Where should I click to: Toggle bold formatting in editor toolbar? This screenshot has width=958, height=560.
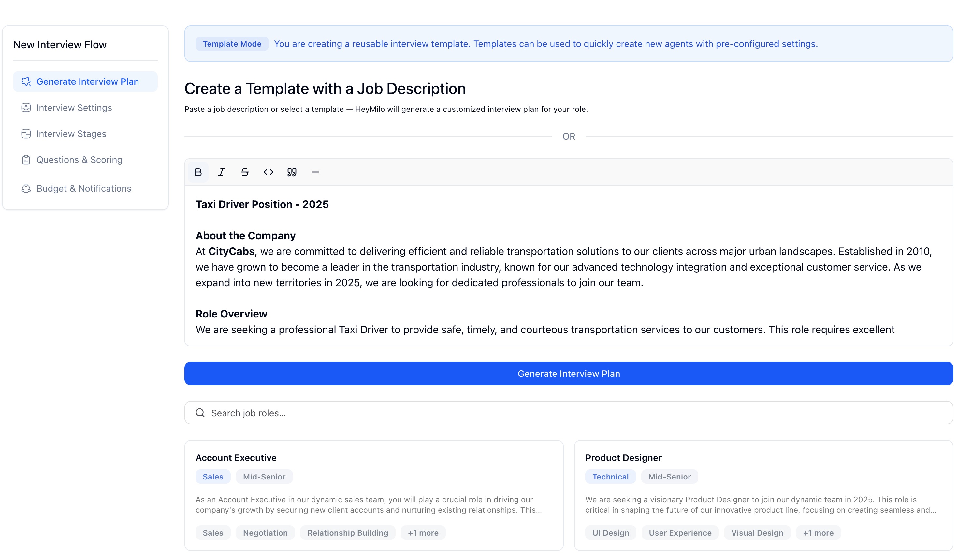coord(198,172)
